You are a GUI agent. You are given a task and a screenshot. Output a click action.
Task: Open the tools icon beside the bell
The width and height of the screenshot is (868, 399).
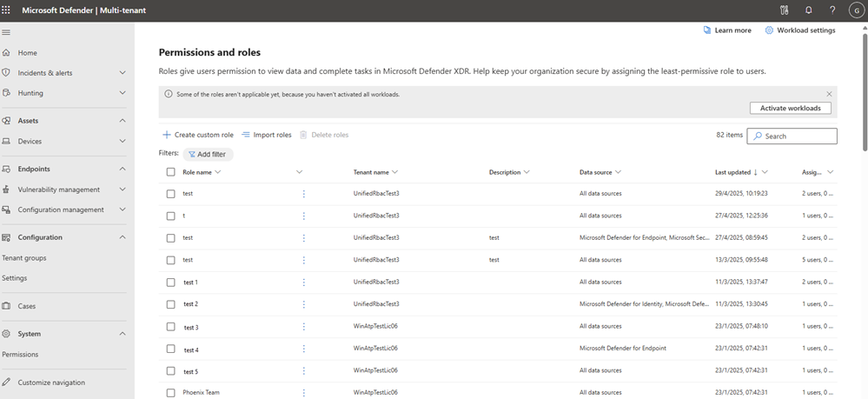[x=784, y=10]
